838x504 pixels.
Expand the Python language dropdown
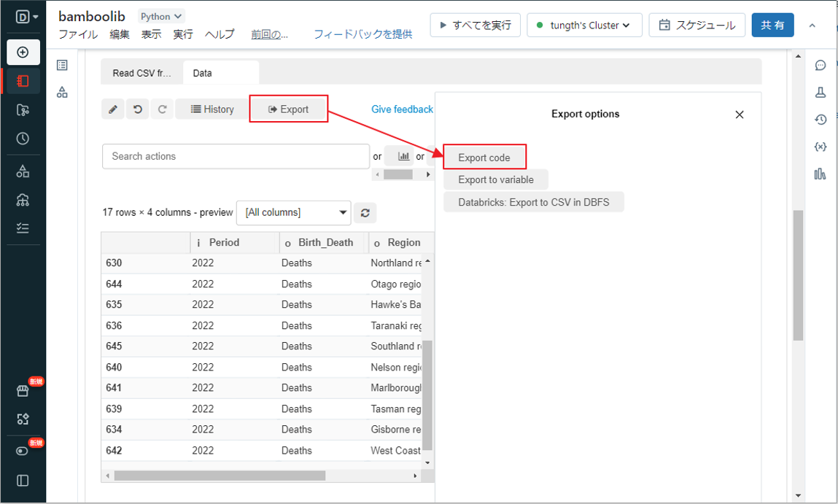[x=162, y=16]
